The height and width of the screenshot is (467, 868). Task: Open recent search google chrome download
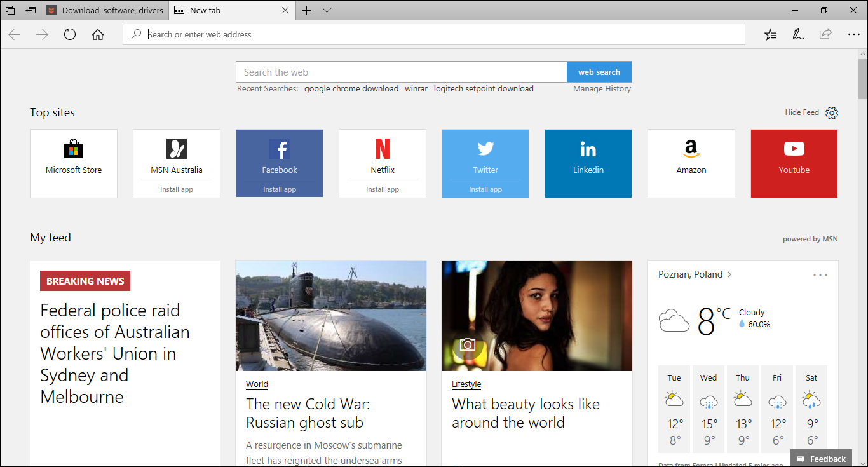pyautogui.click(x=351, y=89)
